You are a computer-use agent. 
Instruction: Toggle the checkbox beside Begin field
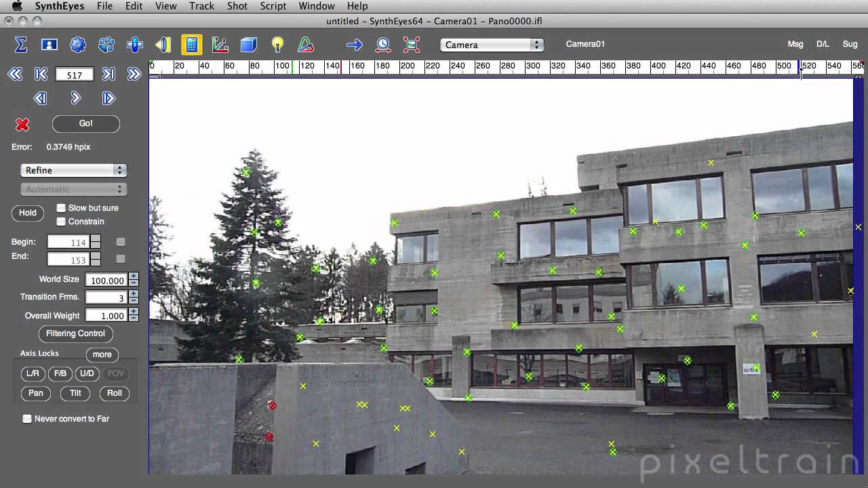click(121, 242)
